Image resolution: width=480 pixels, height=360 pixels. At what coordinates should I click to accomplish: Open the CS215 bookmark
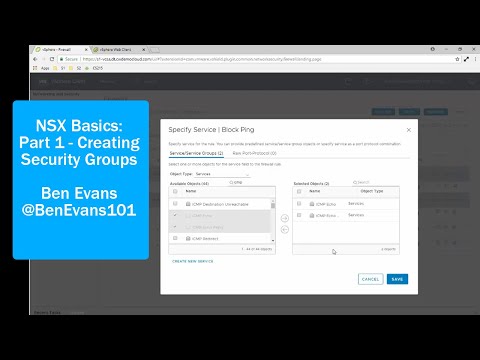pos(94,68)
